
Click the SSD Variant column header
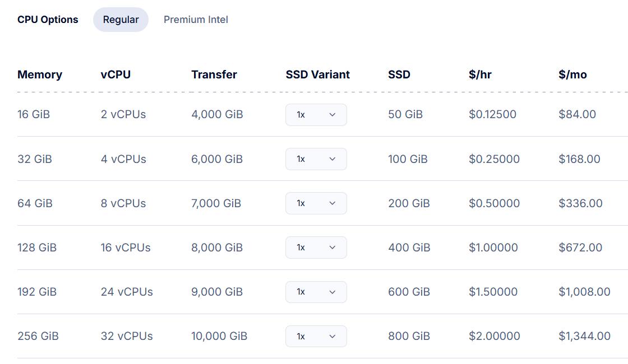pyautogui.click(x=317, y=74)
